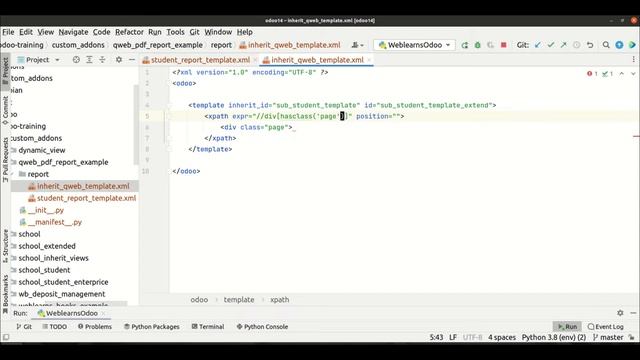Click tool windows quick access icon bottom-left
Image resolution: width=640 pixels, height=360 pixels.
tap(6, 337)
